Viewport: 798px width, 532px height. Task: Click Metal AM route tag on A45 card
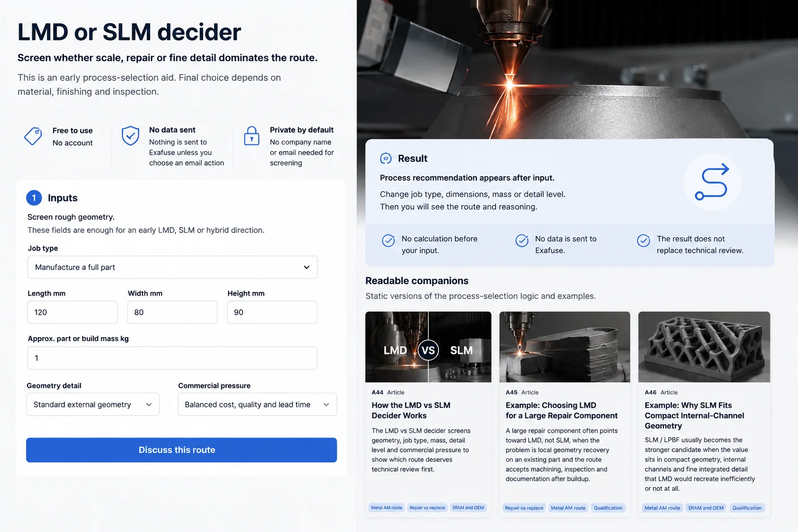pos(568,508)
